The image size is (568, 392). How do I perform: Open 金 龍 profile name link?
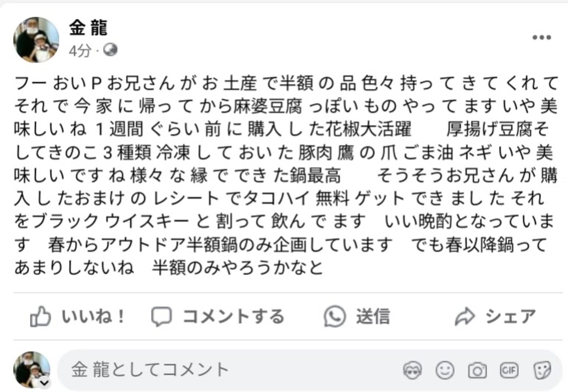88,28
